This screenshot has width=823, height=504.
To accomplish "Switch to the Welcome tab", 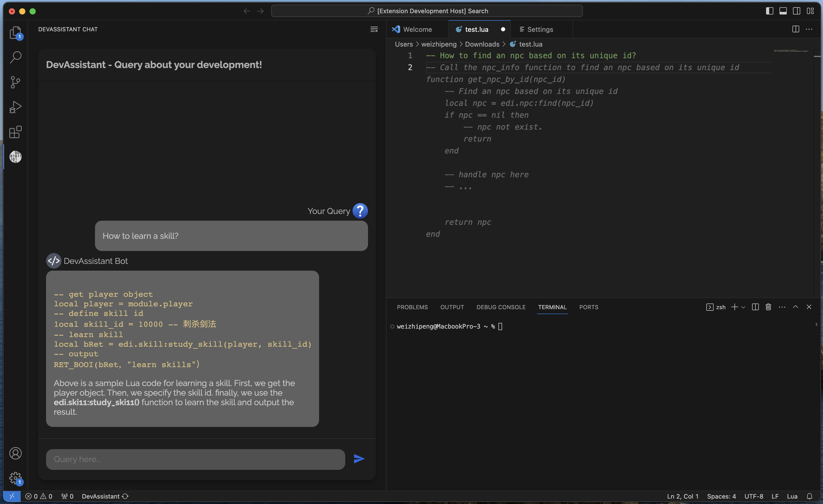I will point(417,29).
